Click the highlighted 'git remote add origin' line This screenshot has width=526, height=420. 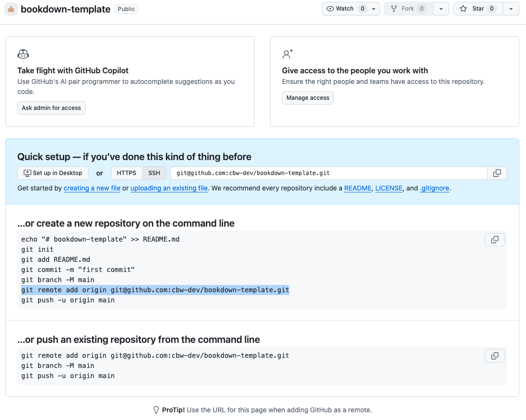tap(155, 290)
